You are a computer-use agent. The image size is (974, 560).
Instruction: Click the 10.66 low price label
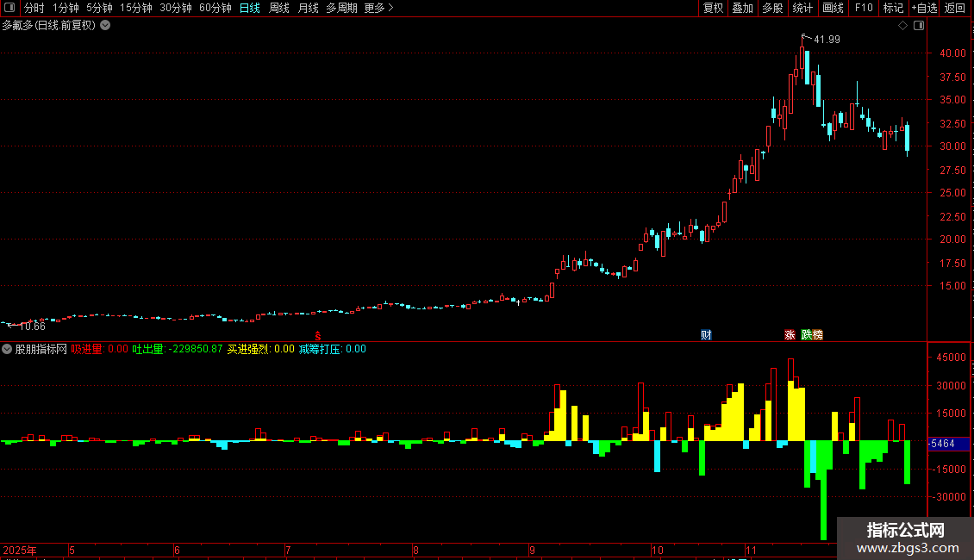32,327
